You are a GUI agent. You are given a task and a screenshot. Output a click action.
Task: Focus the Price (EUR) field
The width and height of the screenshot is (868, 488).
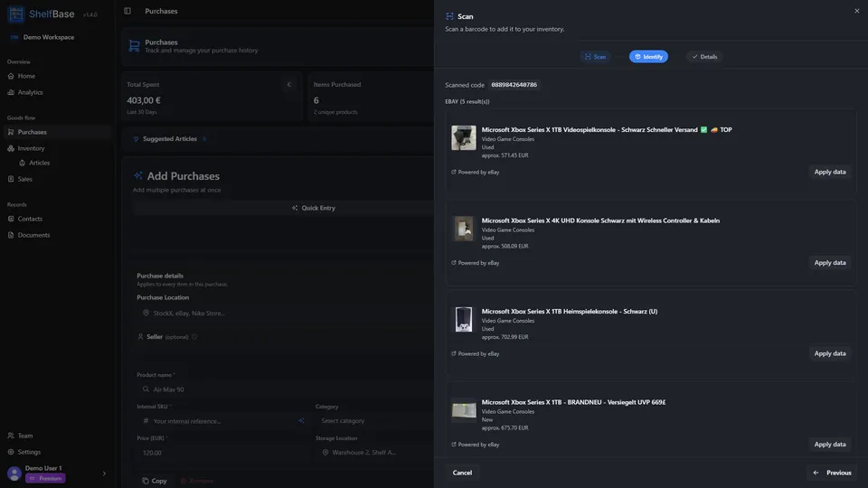pos(222,453)
